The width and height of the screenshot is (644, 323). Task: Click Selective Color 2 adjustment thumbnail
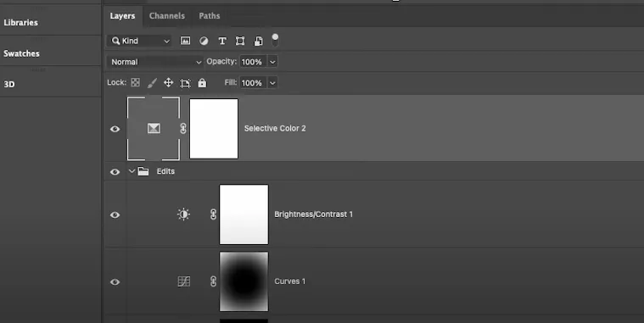tap(154, 129)
